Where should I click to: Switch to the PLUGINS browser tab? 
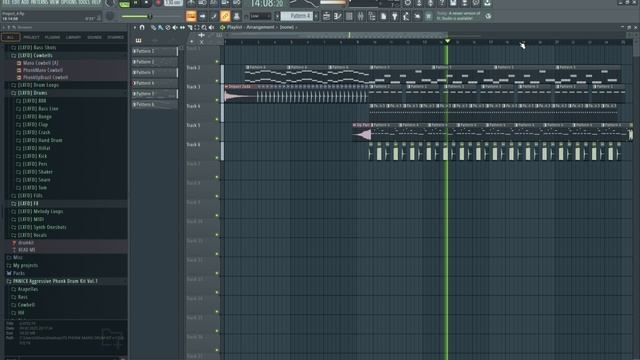tap(52, 37)
